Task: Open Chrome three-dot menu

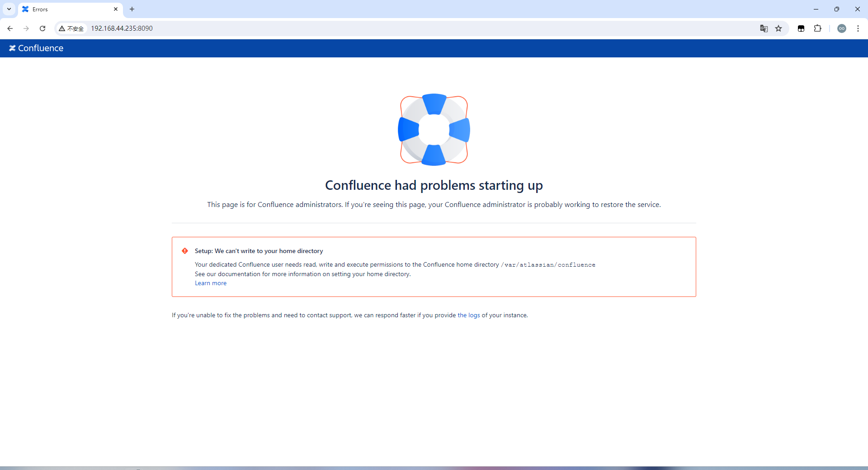Action: point(858,28)
